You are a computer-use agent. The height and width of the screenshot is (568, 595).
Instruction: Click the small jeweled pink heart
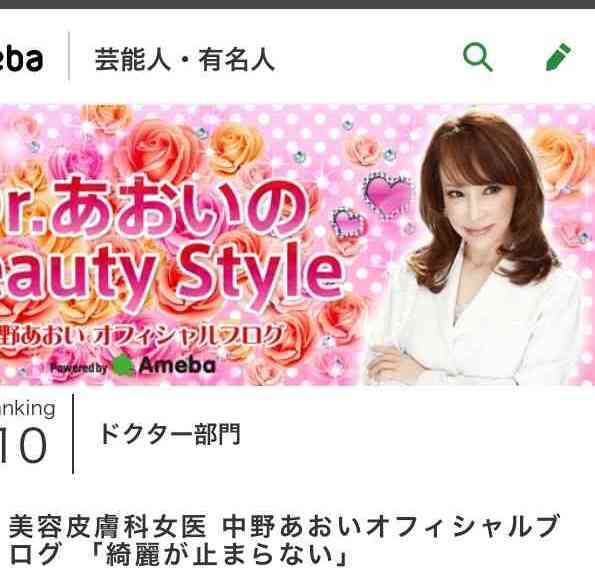pos(349,223)
